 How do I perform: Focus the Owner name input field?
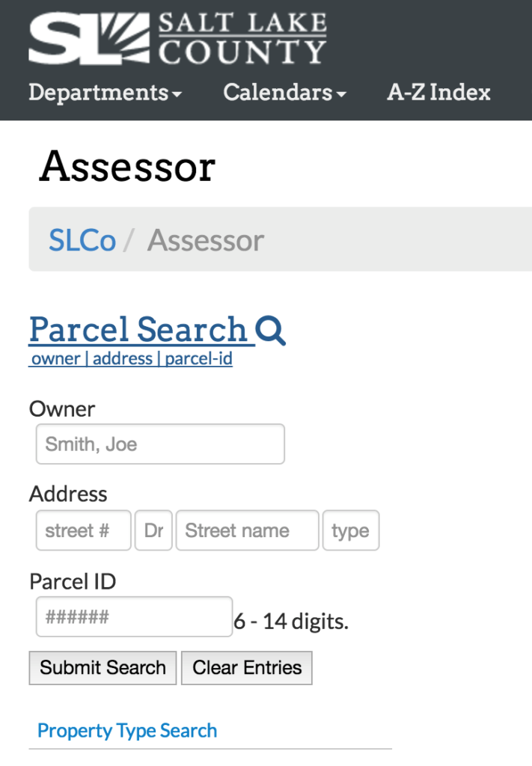(x=160, y=444)
